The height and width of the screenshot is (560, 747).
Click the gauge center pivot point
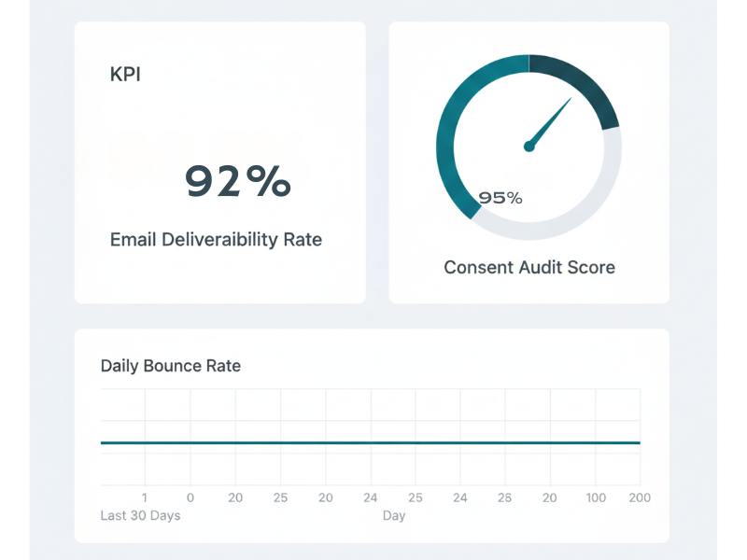529,147
